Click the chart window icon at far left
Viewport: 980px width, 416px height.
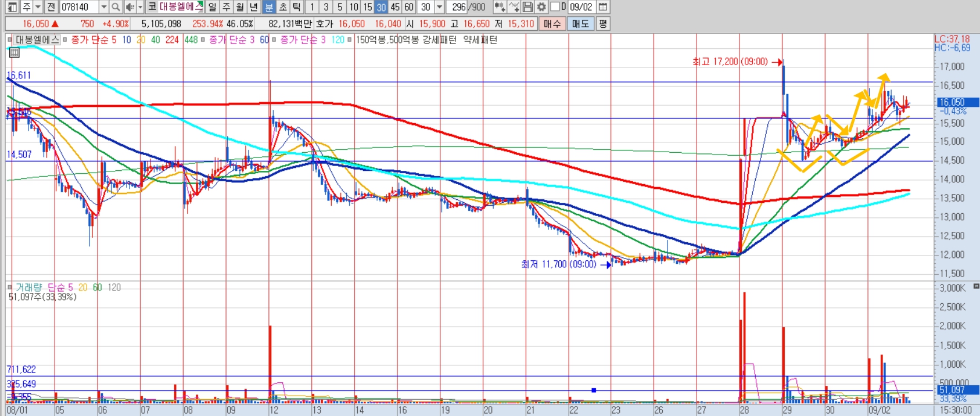tap(12, 7)
